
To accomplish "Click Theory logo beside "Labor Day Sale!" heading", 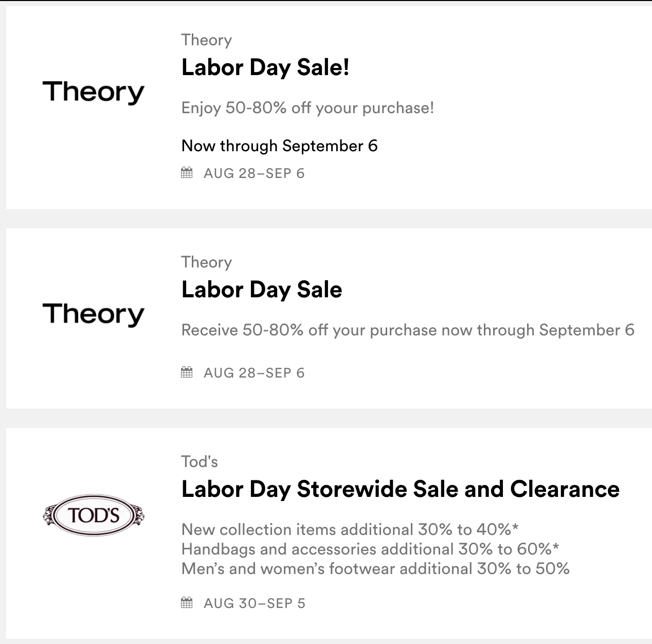I will pyautogui.click(x=93, y=93).
